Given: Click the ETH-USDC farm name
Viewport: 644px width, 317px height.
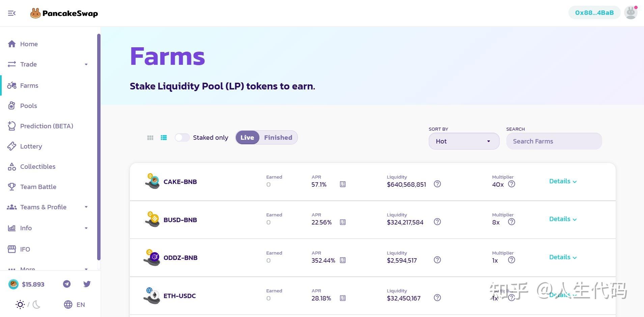Looking at the screenshot, I should pos(179,296).
